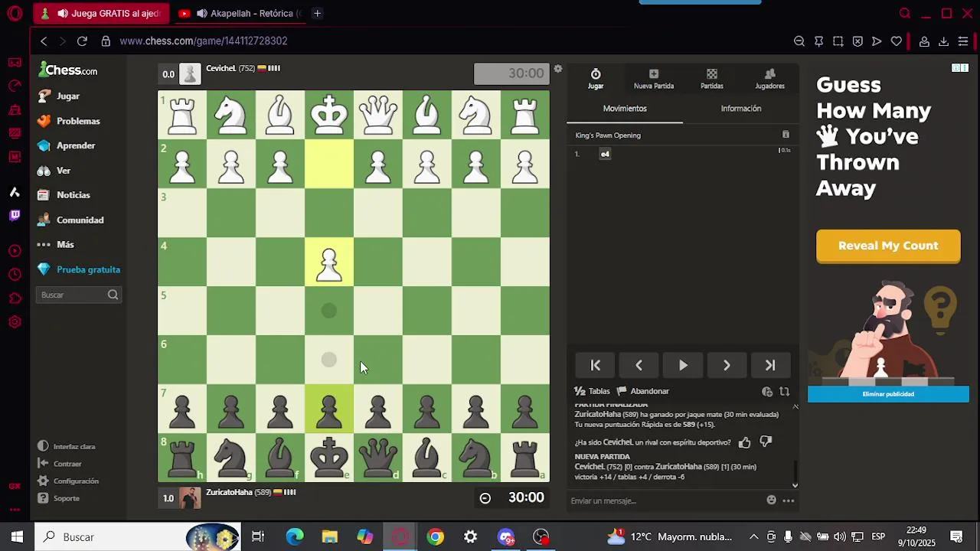The height and width of the screenshot is (551, 980).
Task: Click the chat scroll-down arrow
Action: click(x=795, y=484)
